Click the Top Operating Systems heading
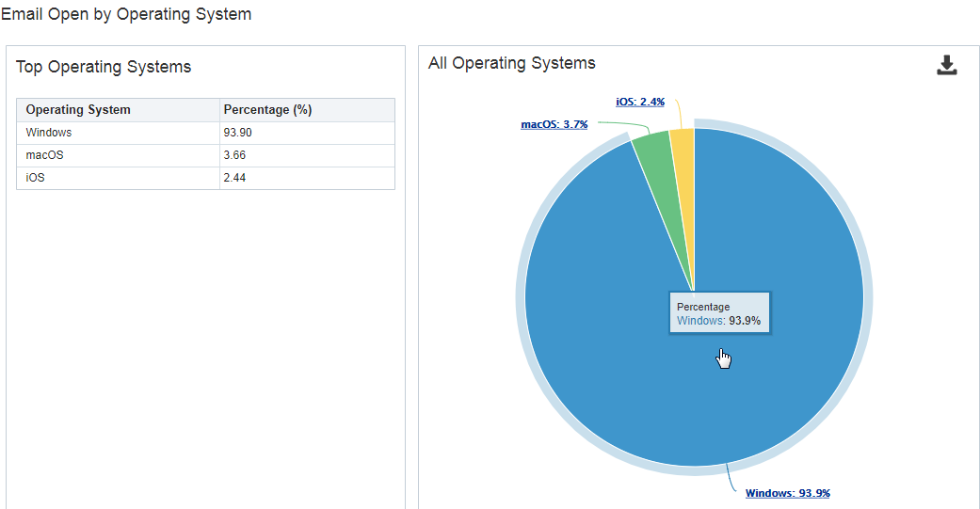The height and width of the screenshot is (509, 980). click(x=104, y=67)
